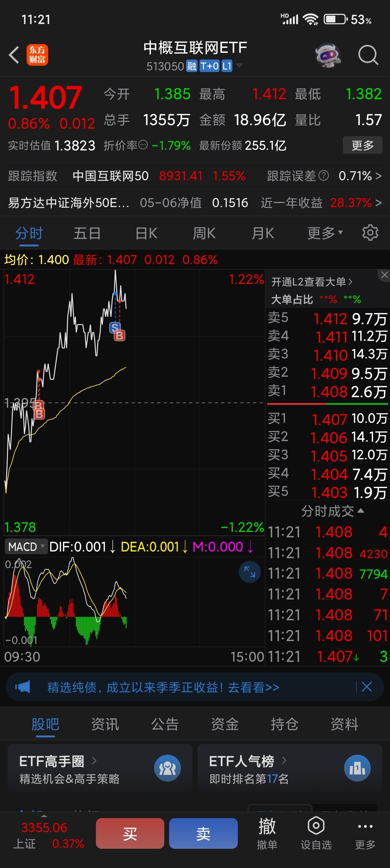Switch to 周K chart tab
The width and height of the screenshot is (390, 868).
pyautogui.click(x=204, y=233)
